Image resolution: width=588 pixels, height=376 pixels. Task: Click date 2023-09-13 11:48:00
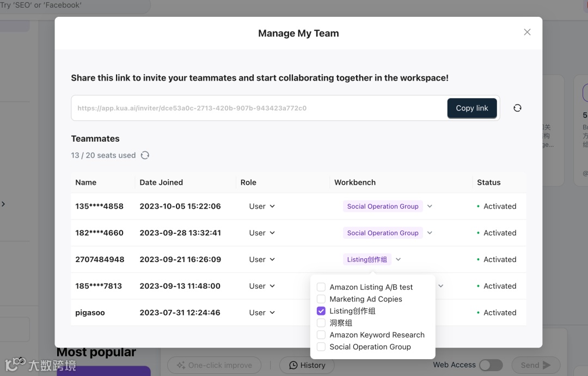point(180,286)
